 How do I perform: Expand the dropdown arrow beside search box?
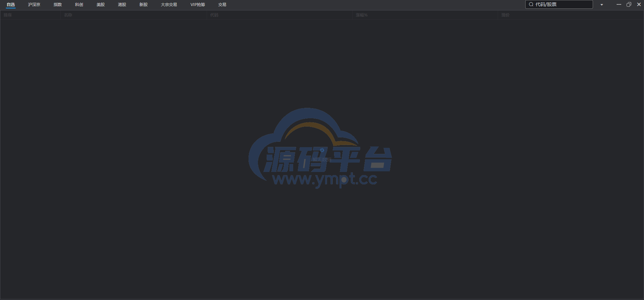[602, 5]
